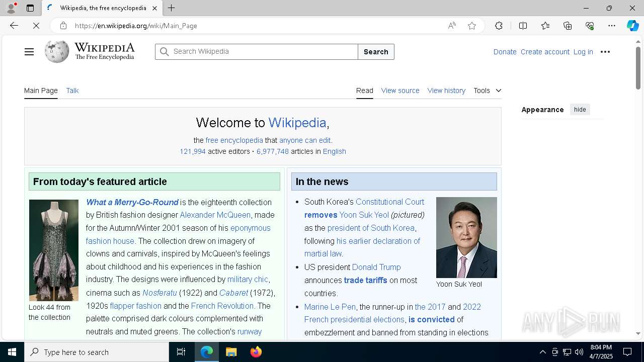Click the Search button
644x362 pixels.
pyautogui.click(x=376, y=52)
